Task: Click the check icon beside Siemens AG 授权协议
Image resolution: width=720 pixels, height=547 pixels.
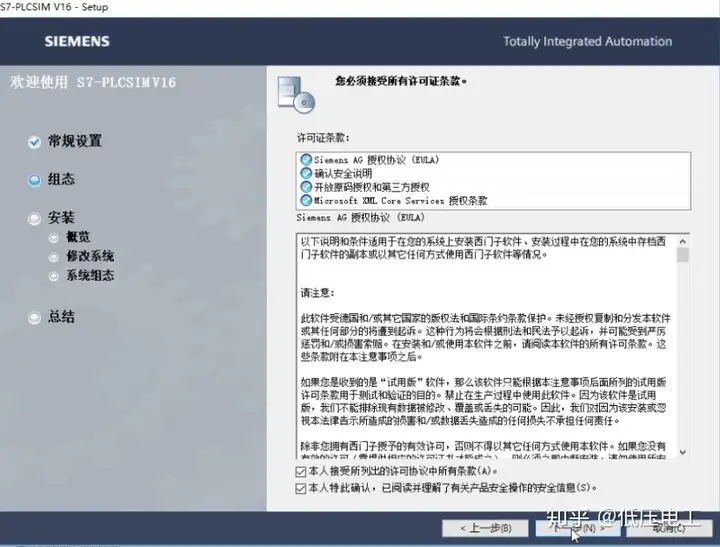Action: (306, 159)
